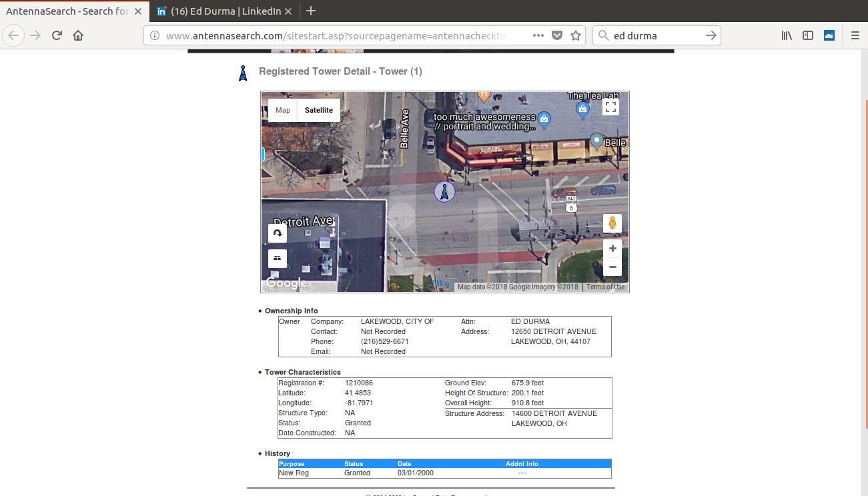Switch map to Satellite view
This screenshot has height=496, width=868.
(318, 110)
